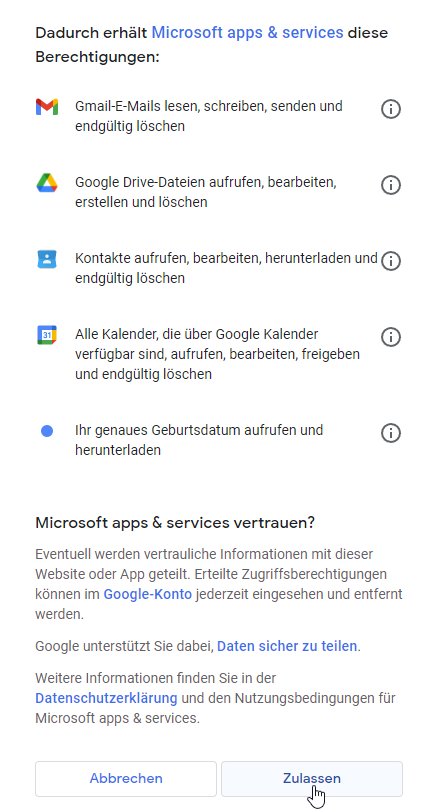View details for Kontakte permission

coord(391,261)
